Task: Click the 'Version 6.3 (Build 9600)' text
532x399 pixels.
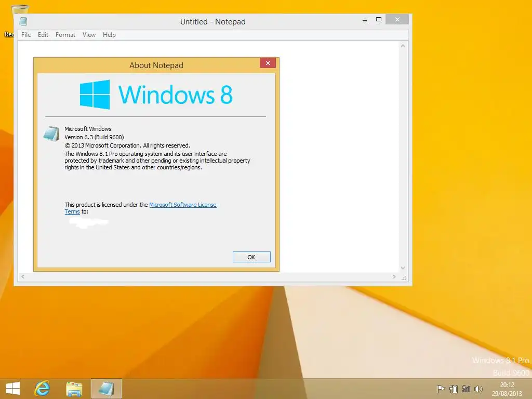Action: (x=94, y=137)
